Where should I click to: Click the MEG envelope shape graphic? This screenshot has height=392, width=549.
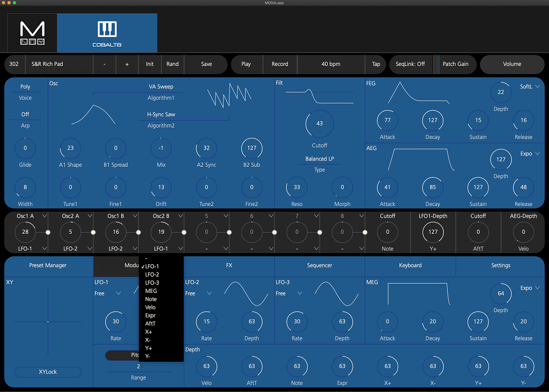418,294
